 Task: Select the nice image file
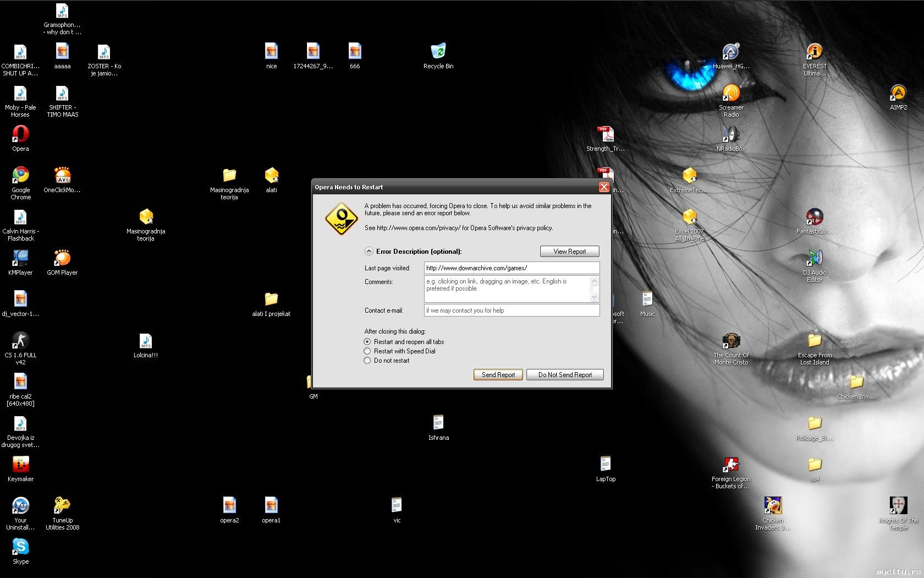(x=271, y=52)
